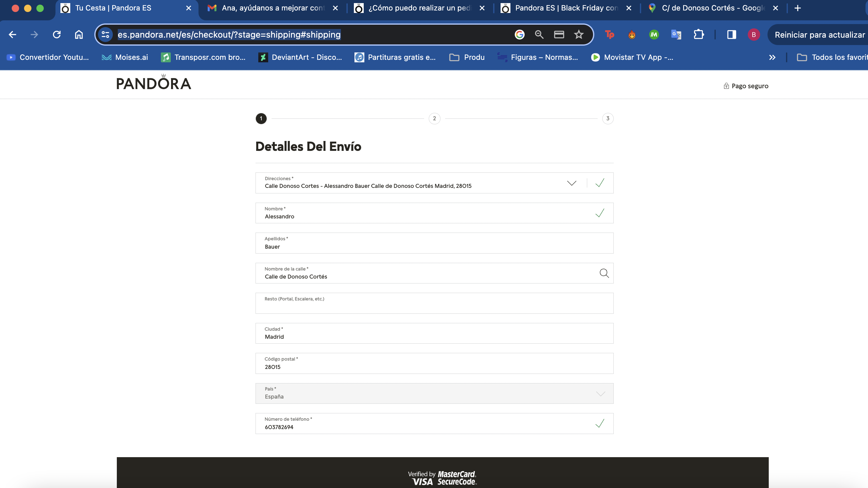Click the Reiniciar para actualizar button
868x488 pixels.
[819, 35]
